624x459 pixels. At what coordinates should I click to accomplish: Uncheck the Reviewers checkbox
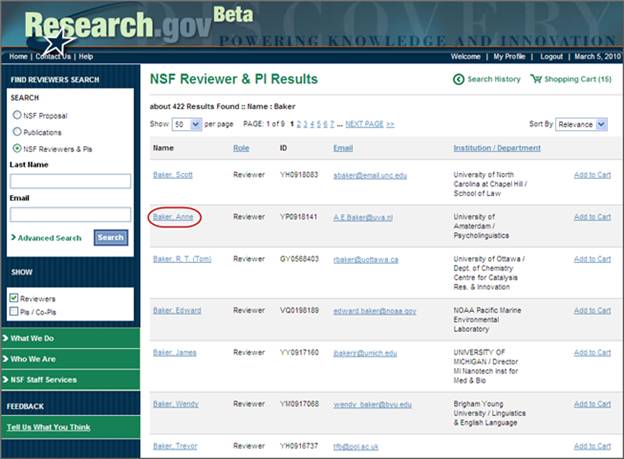coord(14,298)
